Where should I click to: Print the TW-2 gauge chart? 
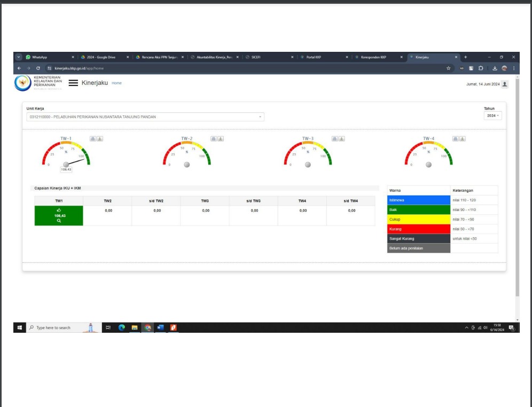214,139
